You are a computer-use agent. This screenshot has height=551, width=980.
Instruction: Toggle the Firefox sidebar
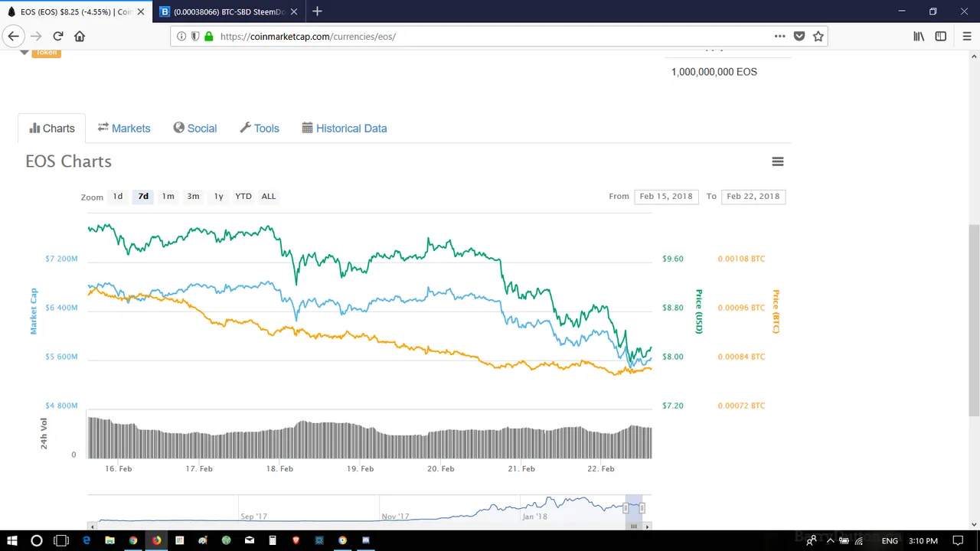coord(941,36)
